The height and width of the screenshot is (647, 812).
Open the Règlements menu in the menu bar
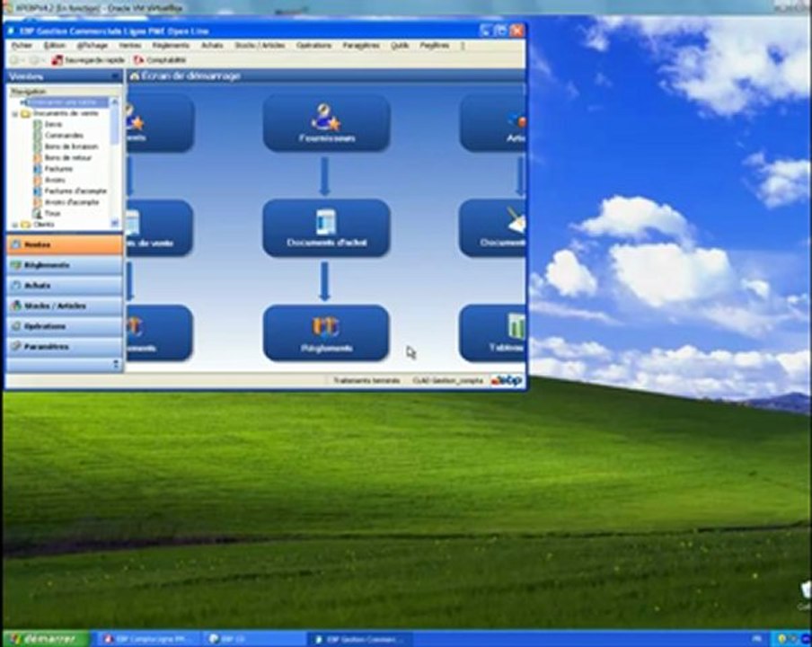(171, 46)
